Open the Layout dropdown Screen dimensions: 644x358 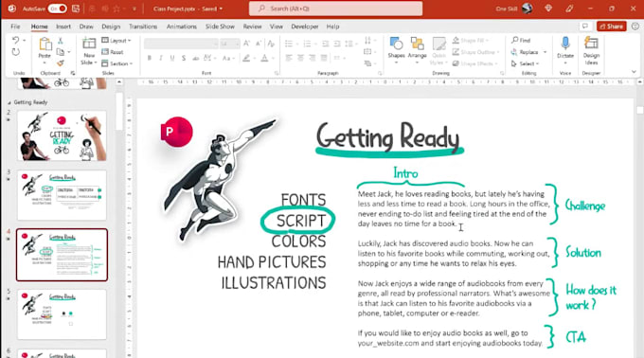[x=116, y=40]
